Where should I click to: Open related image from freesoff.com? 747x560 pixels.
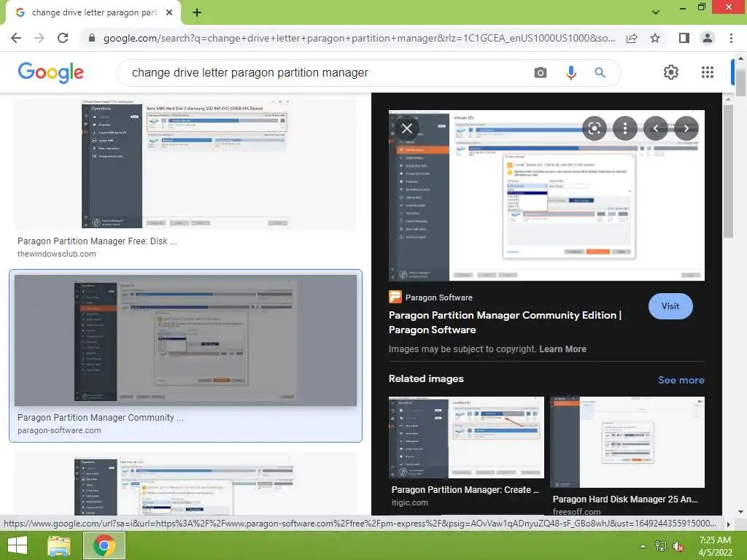(x=627, y=442)
